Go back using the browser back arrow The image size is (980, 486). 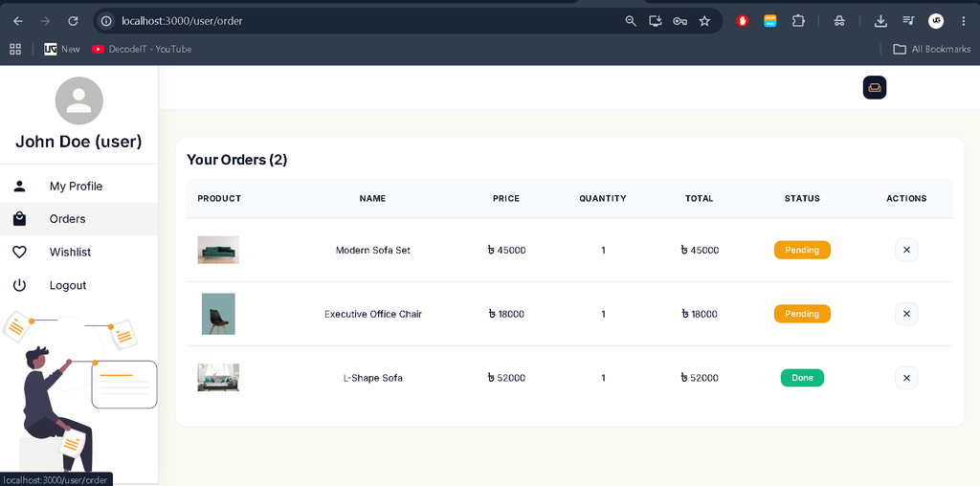pos(18,21)
